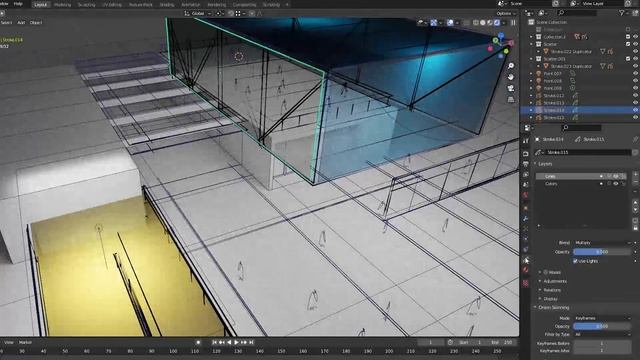Hide Stroke.013 in outliner with eye icon
This screenshot has height=360, width=640.
(x=635, y=103)
